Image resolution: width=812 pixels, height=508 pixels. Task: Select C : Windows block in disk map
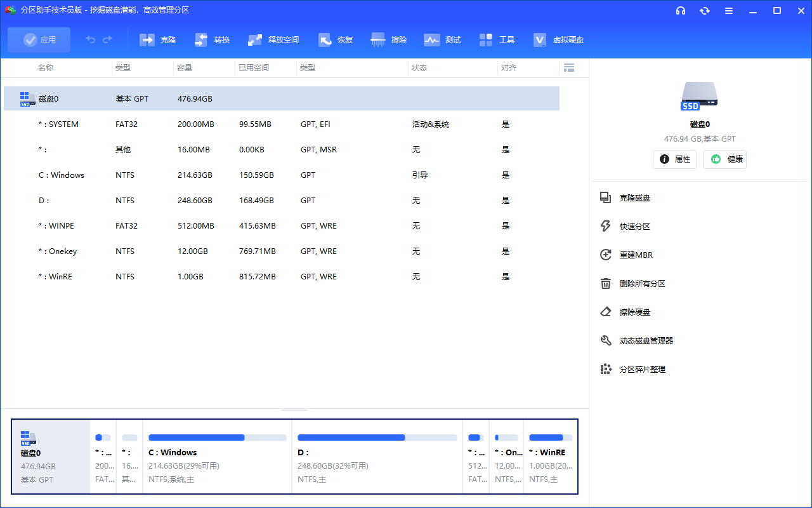(217, 457)
